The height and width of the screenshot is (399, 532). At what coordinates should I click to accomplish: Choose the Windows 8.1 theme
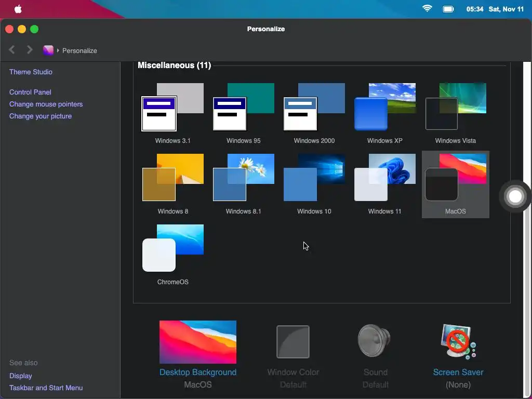(243, 184)
